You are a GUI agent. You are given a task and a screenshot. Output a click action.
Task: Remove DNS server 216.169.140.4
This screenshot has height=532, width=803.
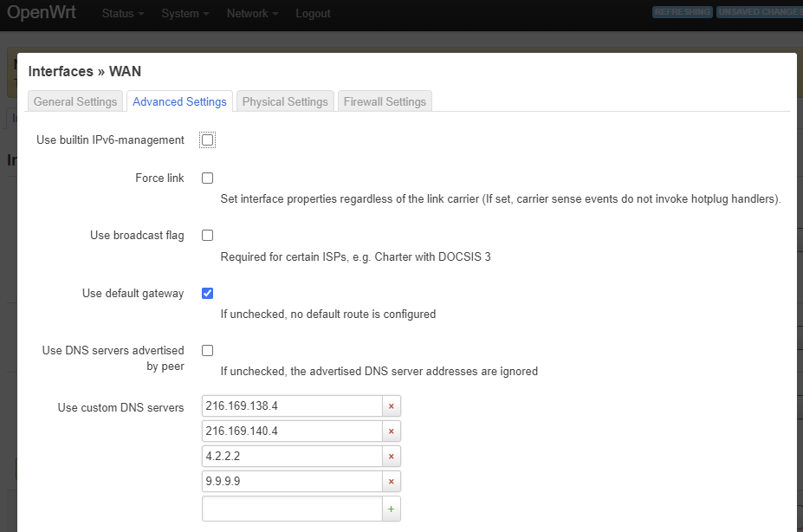tap(391, 431)
